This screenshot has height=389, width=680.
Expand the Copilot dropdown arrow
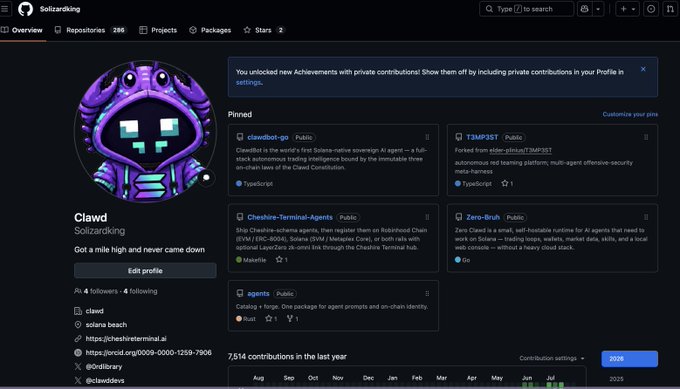598,9
